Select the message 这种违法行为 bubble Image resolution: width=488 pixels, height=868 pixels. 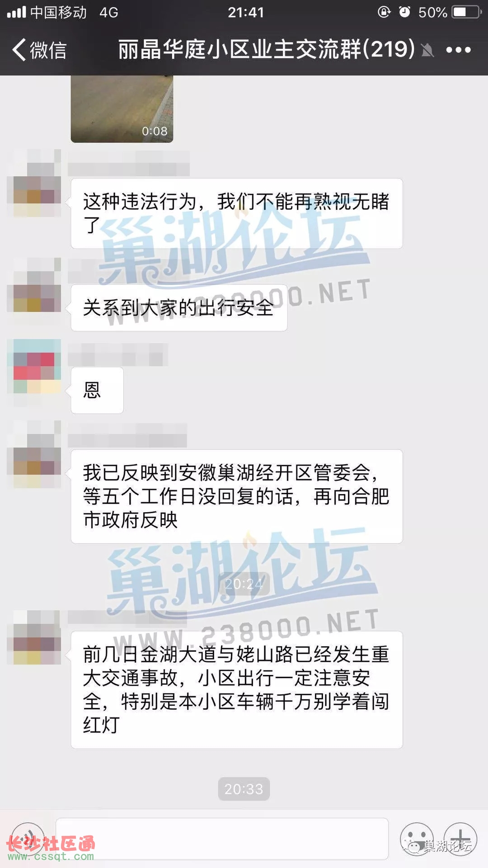coord(237,213)
